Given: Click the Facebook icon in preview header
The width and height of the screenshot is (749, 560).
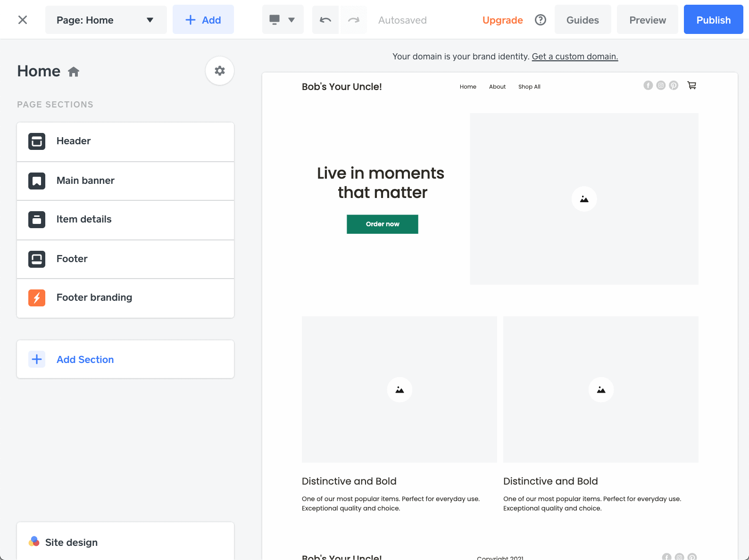Looking at the screenshot, I should (x=648, y=85).
